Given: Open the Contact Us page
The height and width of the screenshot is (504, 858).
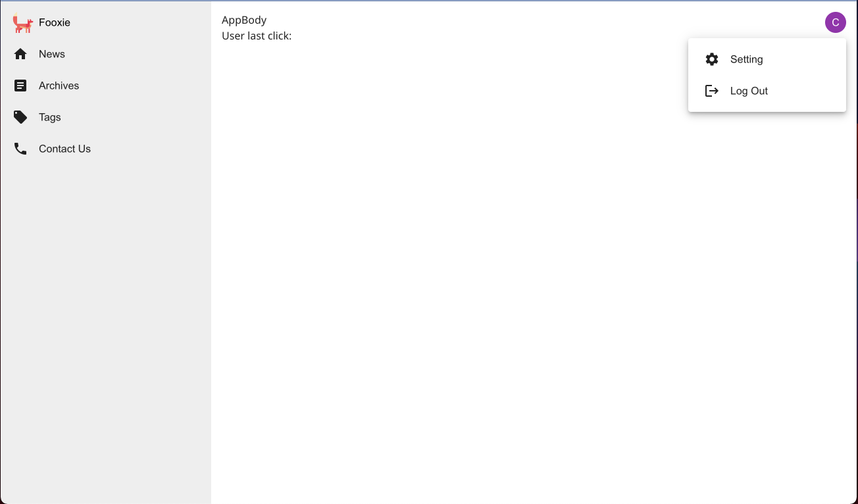Looking at the screenshot, I should (x=105, y=149).
